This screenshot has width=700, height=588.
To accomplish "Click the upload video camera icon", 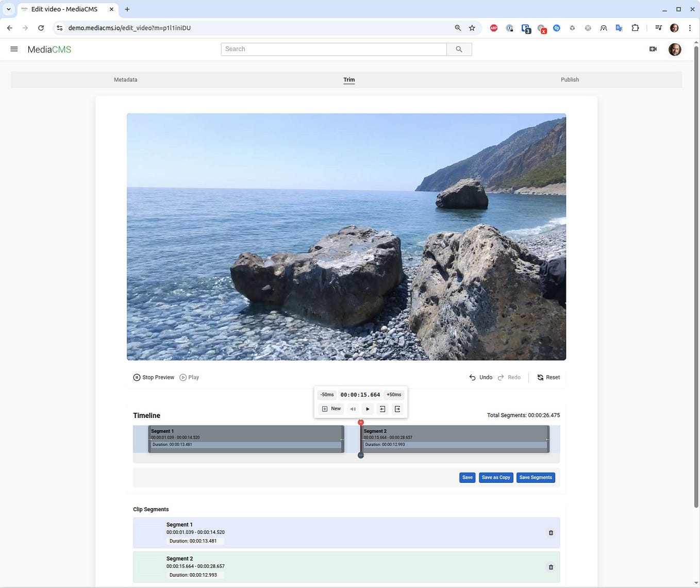I will pyautogui.click(x=653, y=49).
